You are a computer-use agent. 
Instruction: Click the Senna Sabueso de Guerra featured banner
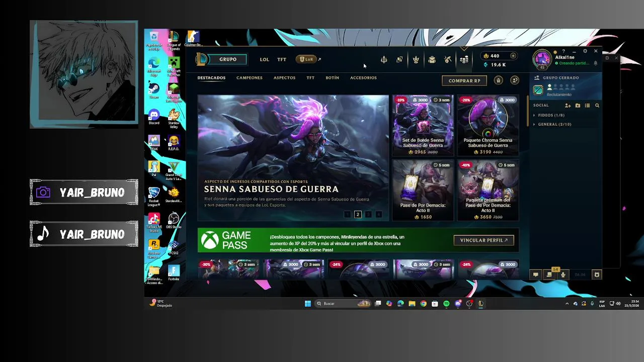[293, 158]
